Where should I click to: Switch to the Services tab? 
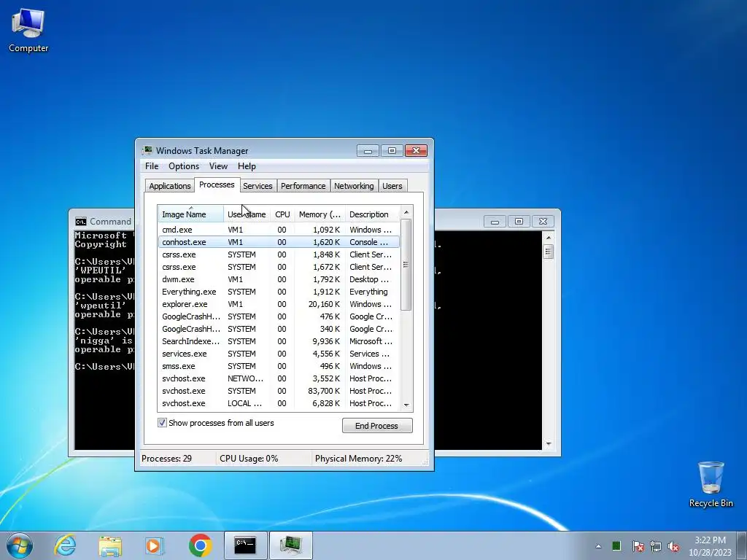pos(258,186)
